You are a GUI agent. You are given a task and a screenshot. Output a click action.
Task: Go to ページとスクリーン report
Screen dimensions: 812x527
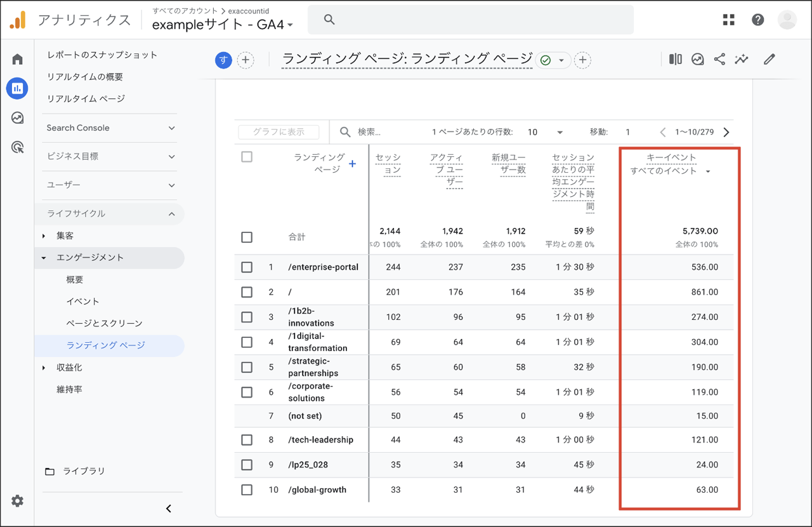[104, 323]
